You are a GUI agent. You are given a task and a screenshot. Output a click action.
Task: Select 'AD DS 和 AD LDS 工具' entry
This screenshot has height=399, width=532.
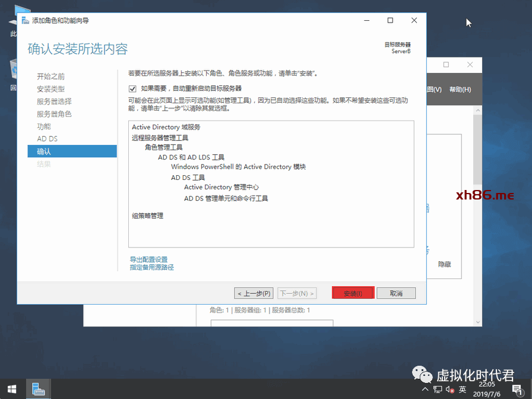[x=191, y=157]
